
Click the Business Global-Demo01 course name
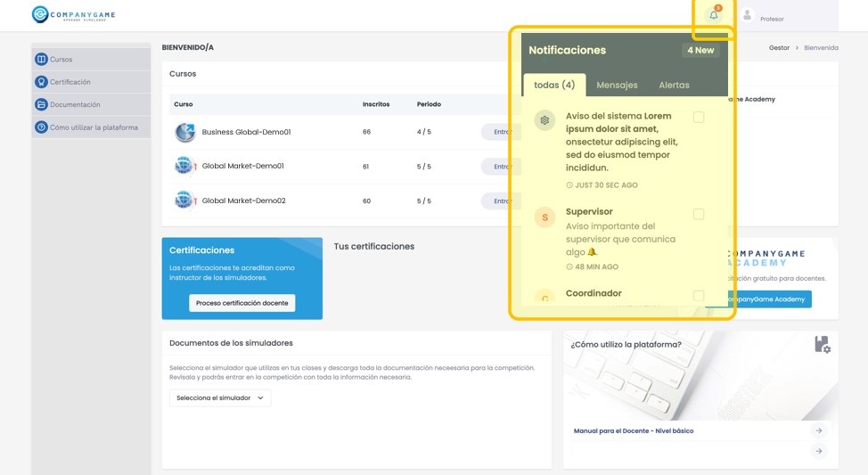pyautogui.click(x=246, y=132)
